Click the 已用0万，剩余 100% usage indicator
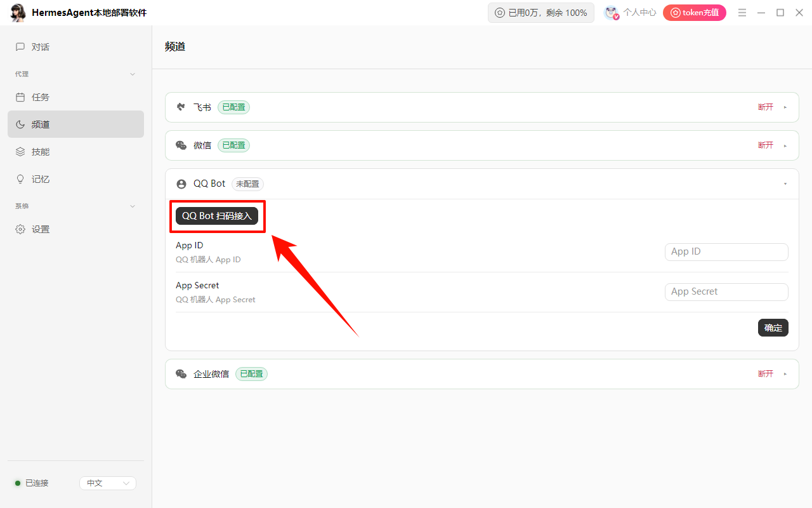Viewport: 812px width, 508px height. click(x=541, y=13)
